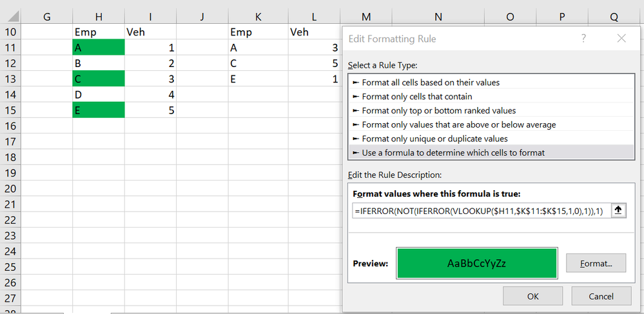Click cell I15 with value 5
Image resolution: width=644 pixels, height=314 pixels.
[150, 110]
